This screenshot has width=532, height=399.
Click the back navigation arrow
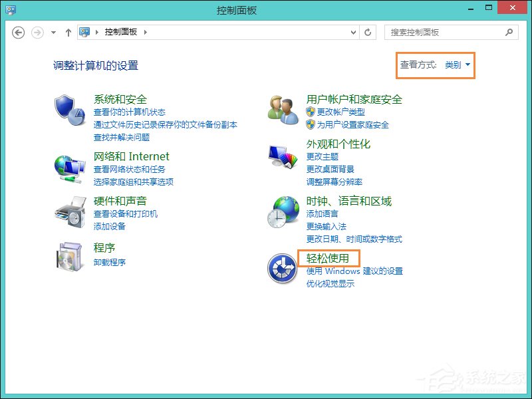coord(19,32)
